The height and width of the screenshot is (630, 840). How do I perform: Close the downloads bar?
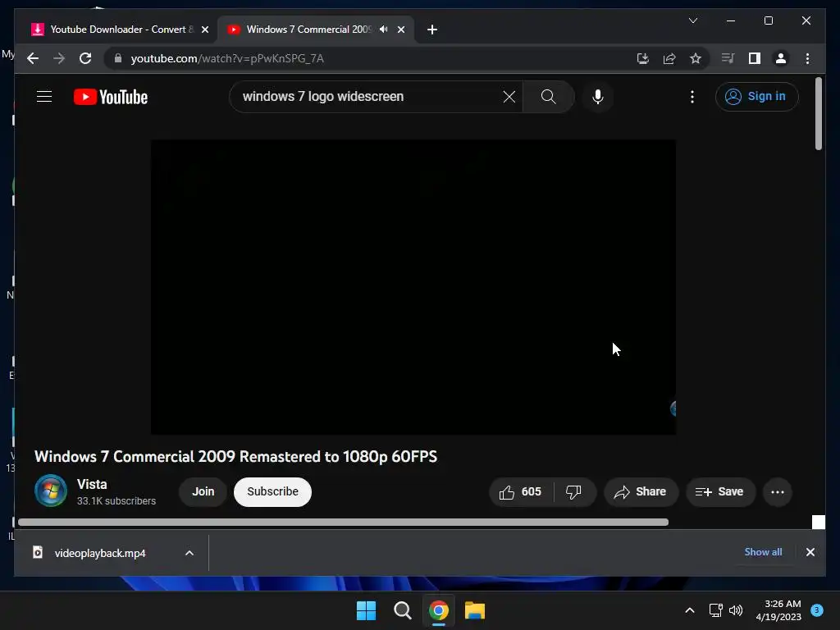click(x=810, y=552)
